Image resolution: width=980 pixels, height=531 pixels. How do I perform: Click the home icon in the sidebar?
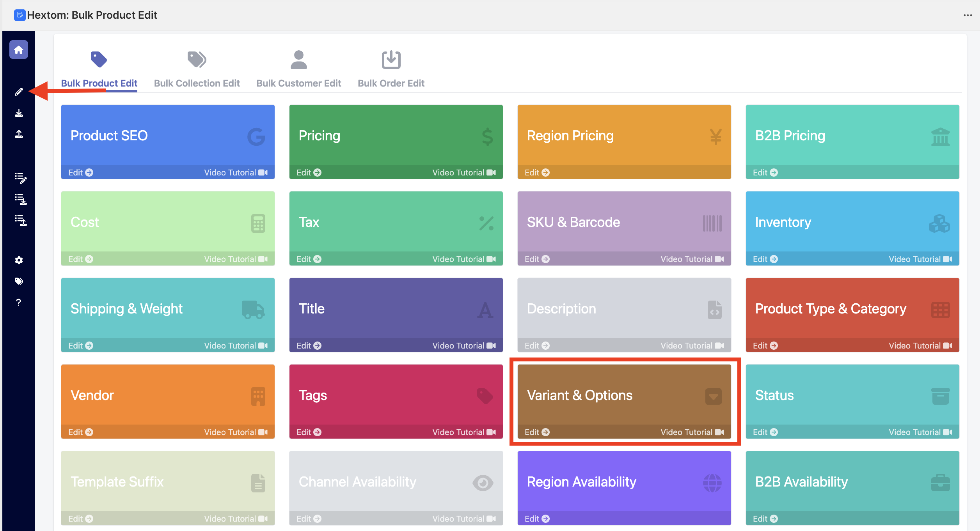tap(19, 50)
